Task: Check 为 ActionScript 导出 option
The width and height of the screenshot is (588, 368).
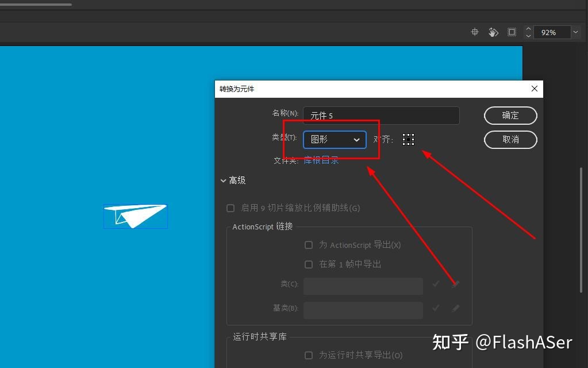Action: [309, 245]
